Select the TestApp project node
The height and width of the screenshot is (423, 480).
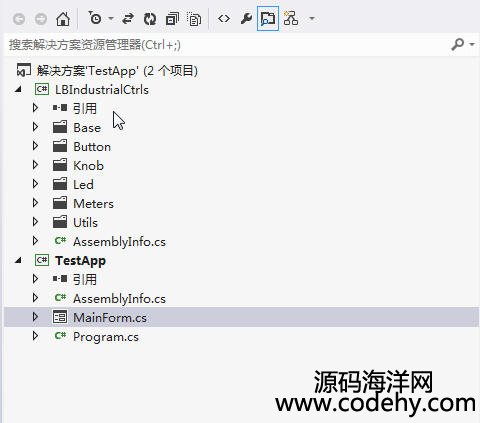point(80,261)
